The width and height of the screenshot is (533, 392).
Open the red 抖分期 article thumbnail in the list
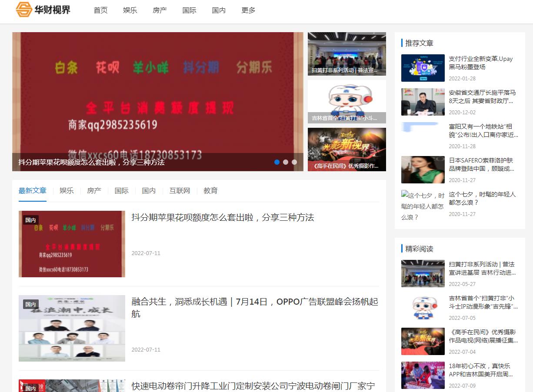coord(72,244)
